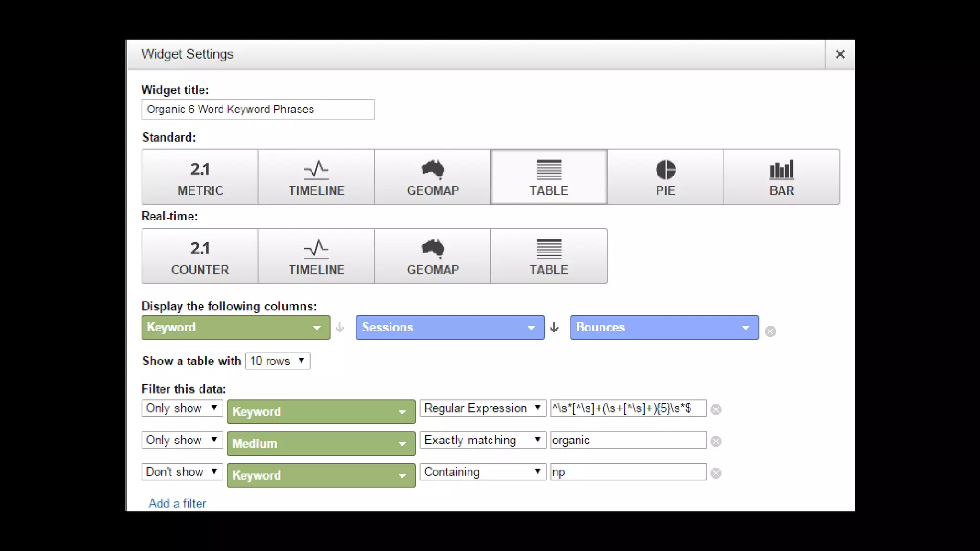Viewport: 980px width, 551px height.
Task: Click sort arrow next to Sessions column
Action: click(554, 327)
